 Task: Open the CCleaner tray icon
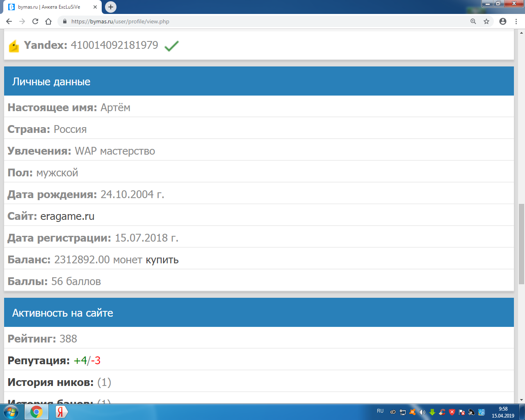(442, 412)
